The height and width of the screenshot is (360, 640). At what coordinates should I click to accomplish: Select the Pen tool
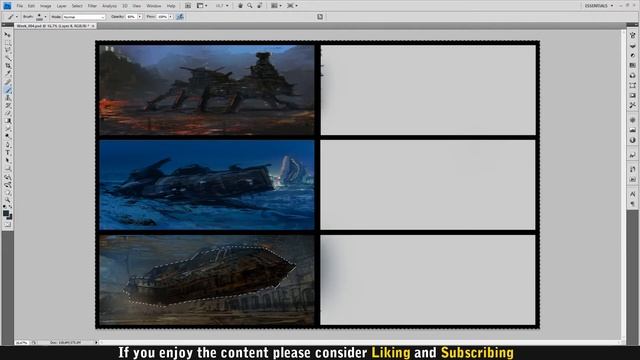coord(7,144)
